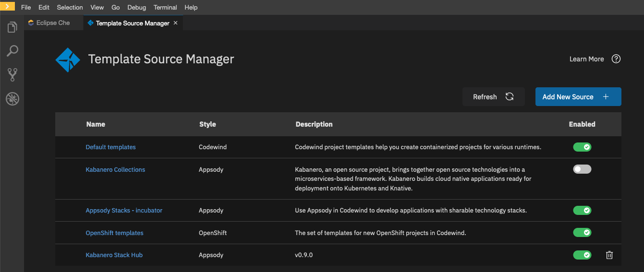Open the Kabanero Stack Hub link
The width and height of the screenshot is (644, 272).
(x=114, y=255)
